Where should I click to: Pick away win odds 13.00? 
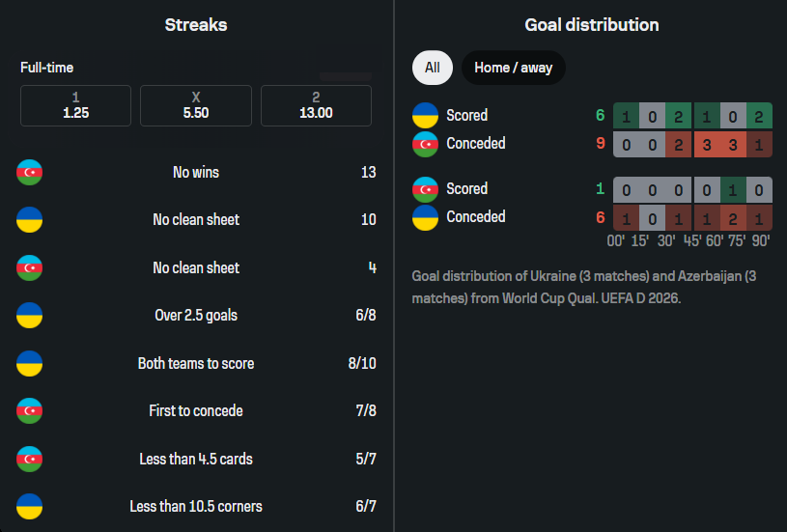316,105
